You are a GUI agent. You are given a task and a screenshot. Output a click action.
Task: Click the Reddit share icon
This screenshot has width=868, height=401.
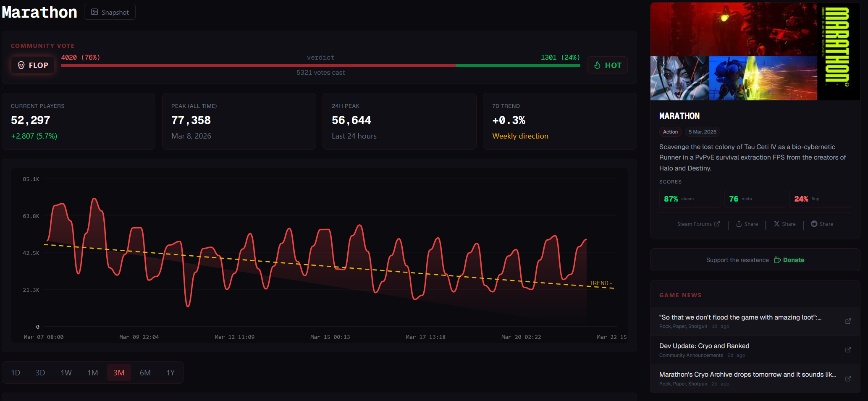[x=814, y=224]
